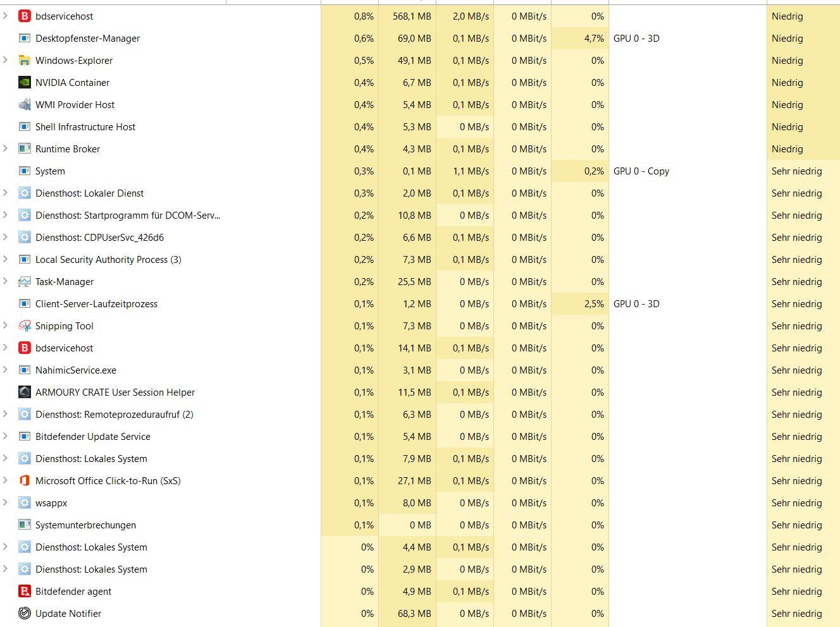Expand Local Security Authority Process (3)
Viewport: 840px width, 627px height.
(6, 259)
